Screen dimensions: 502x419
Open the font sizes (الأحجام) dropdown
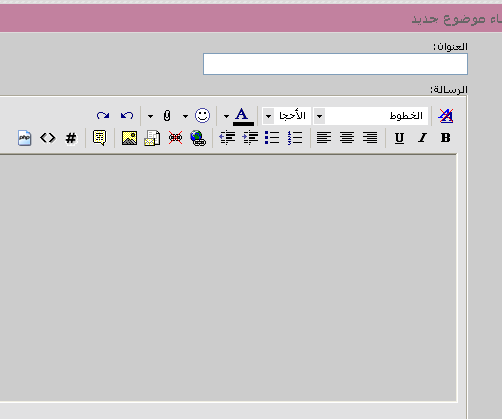287,116
